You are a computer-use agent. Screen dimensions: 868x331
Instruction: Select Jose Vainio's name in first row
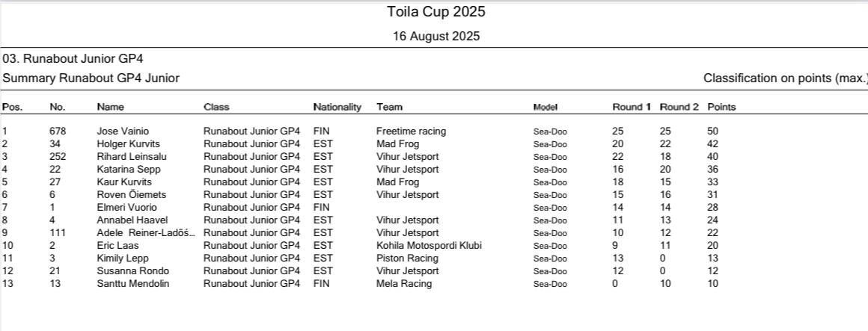[x=123, y=131]
